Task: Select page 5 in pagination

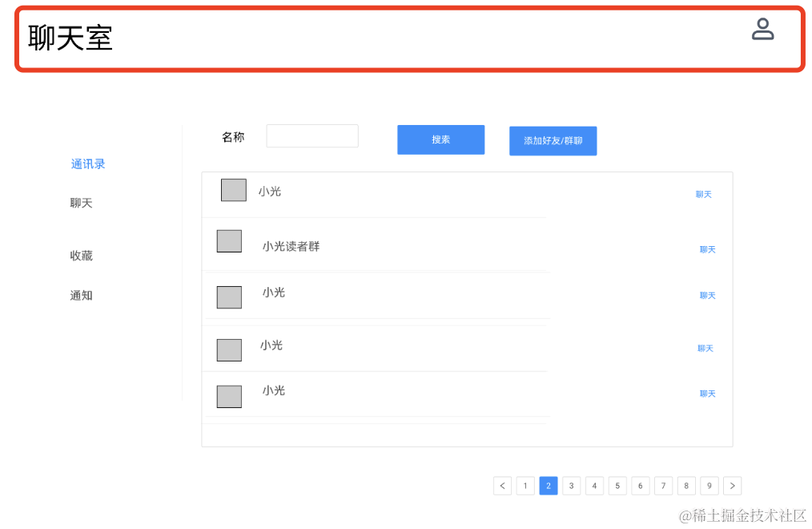Action: click(617, 486)
